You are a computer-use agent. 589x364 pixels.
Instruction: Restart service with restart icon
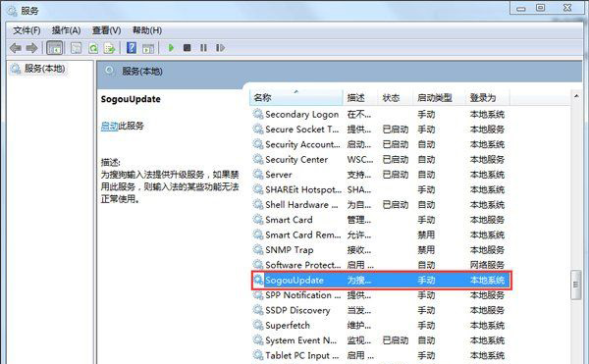click(x=220, y=48)
